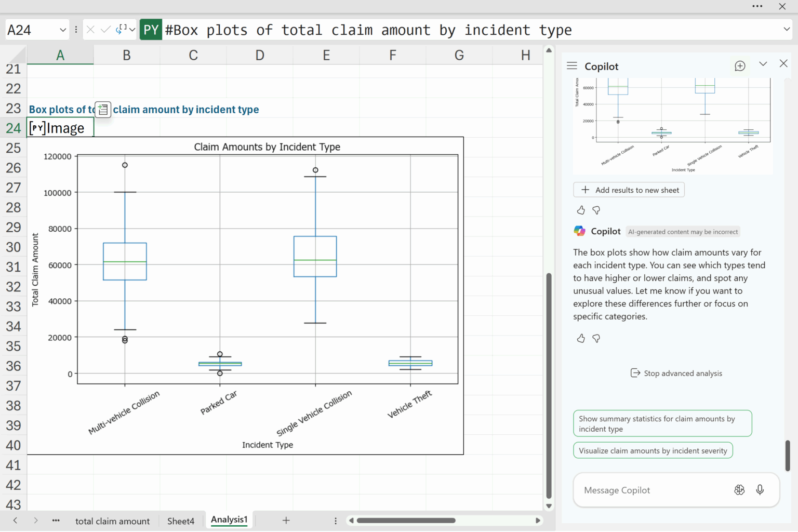Click the Message Copilot input field
The width and height of the screenshot is (798, 532).
649,490
